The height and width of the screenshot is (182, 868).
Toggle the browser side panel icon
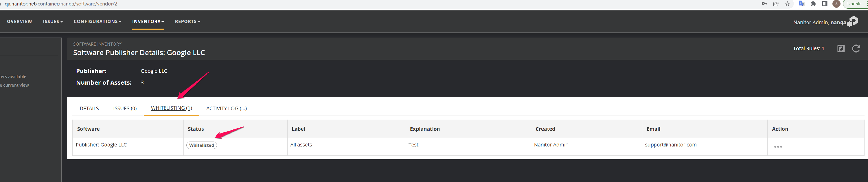pyautogui.click(x=825, y=4)
